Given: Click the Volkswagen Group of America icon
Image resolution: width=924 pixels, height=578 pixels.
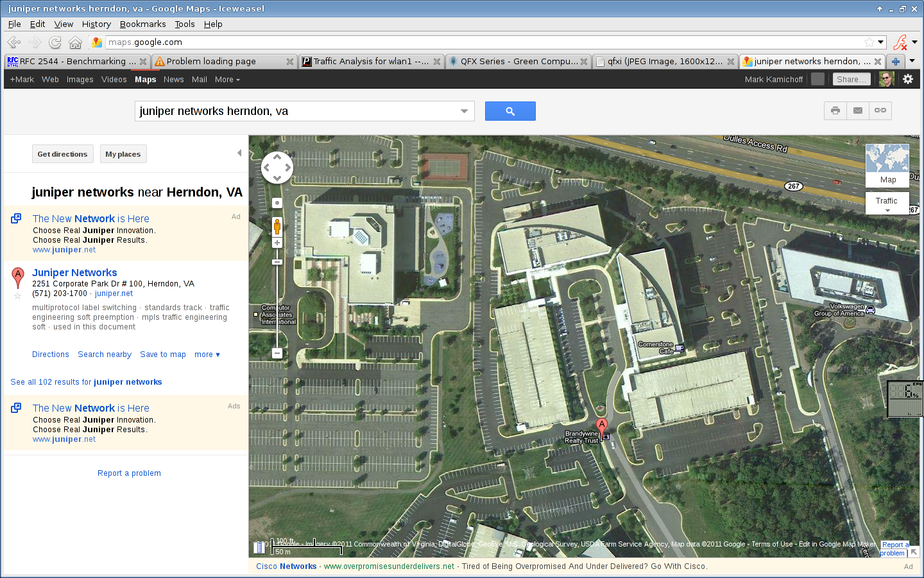Looking at the screenshot, I should tap(871, 310).
